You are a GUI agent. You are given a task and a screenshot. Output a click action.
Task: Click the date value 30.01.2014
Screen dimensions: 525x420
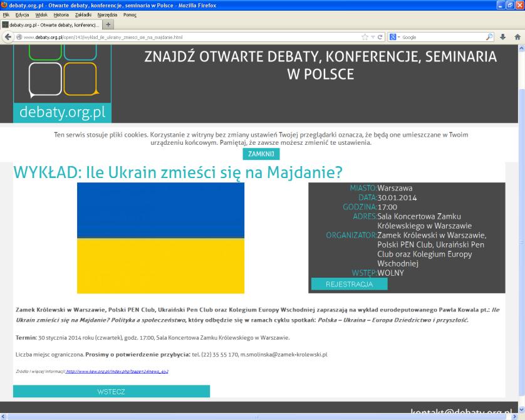(397, 197)
